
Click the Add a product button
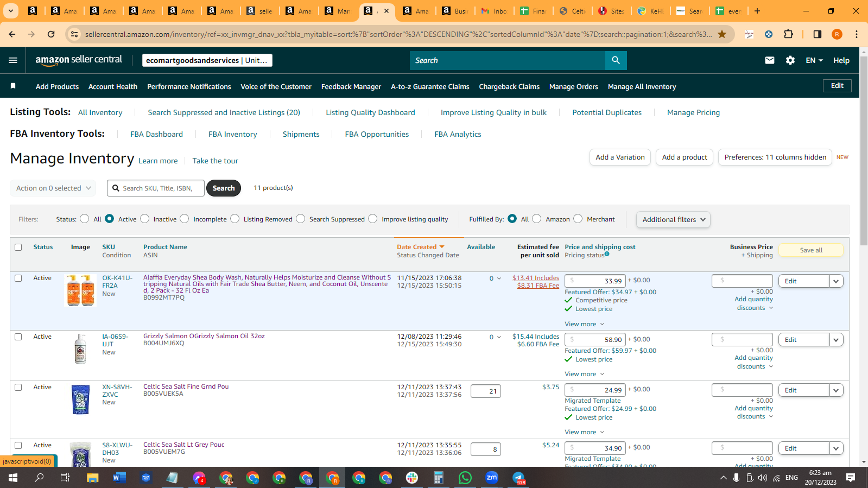click(685, 157)
